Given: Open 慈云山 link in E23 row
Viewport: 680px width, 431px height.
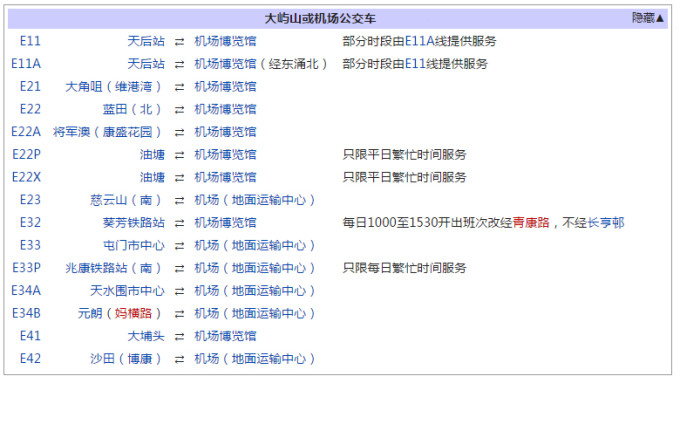Looking at the screenshot, I should pos(108,200).
